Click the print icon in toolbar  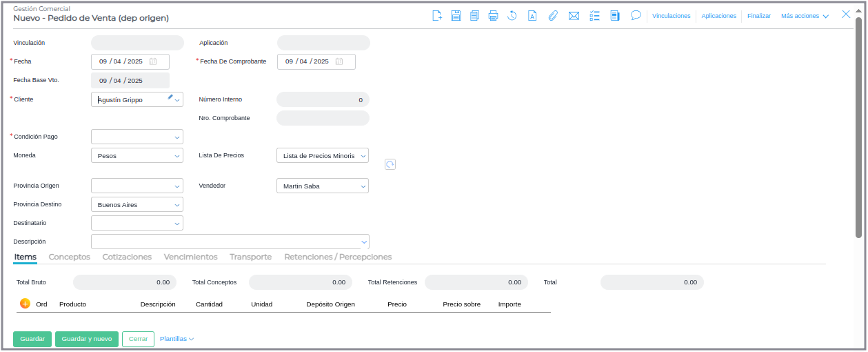click(493, 16)
